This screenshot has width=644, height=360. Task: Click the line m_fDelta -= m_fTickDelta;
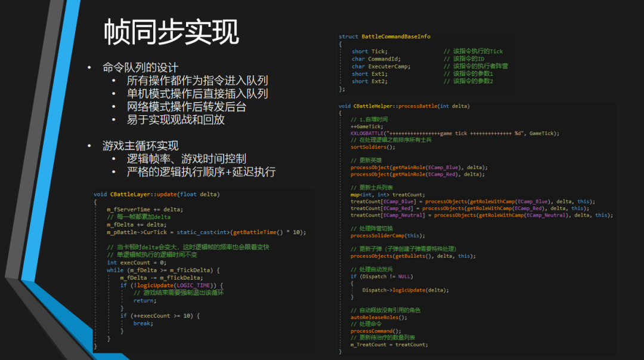[162, 278]
